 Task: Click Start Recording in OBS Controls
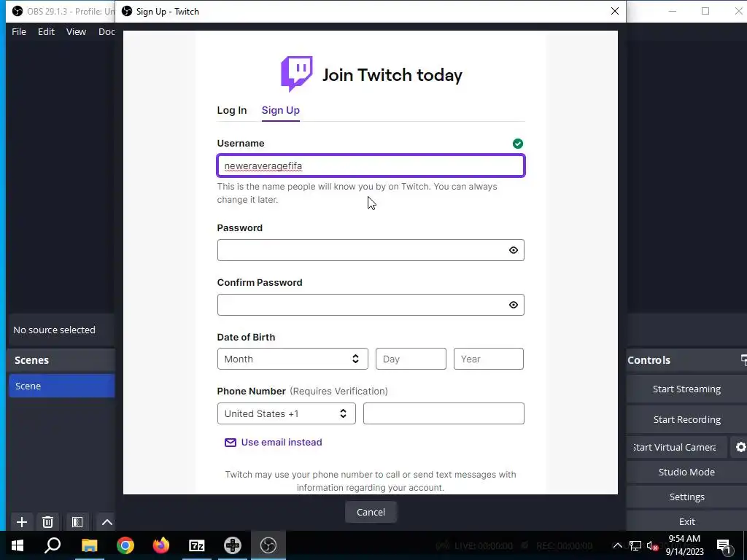(x=686, y=419)
